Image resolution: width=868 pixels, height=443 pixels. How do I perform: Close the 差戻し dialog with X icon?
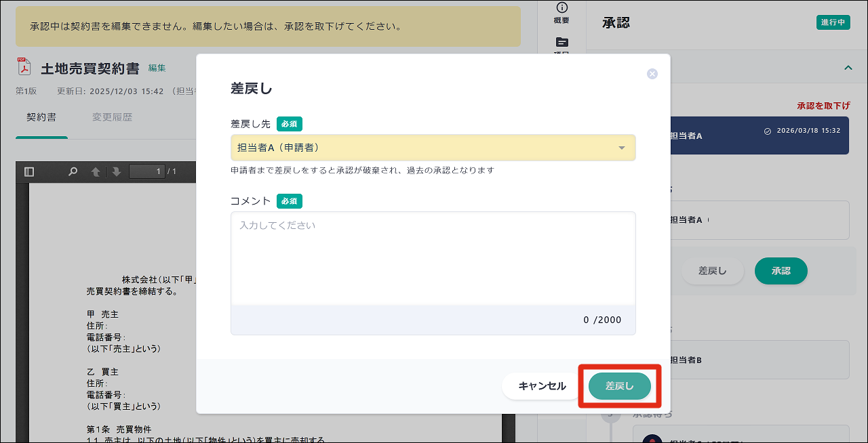point(652,74)
